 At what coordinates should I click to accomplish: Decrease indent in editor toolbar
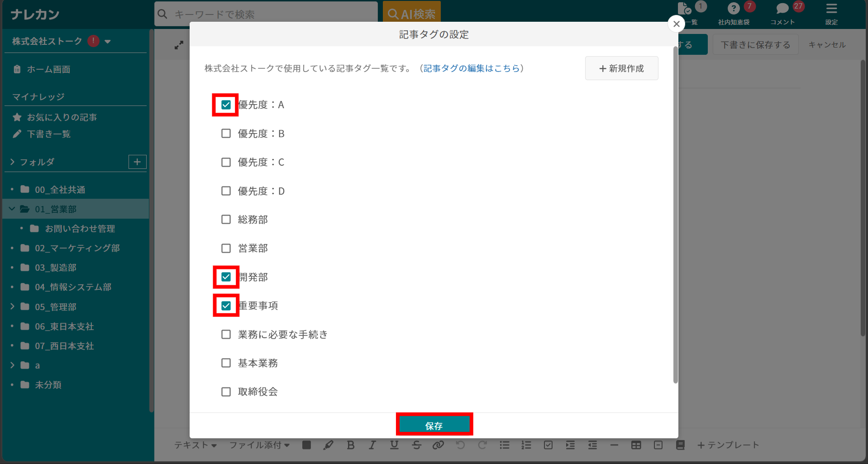coord(592,445)
